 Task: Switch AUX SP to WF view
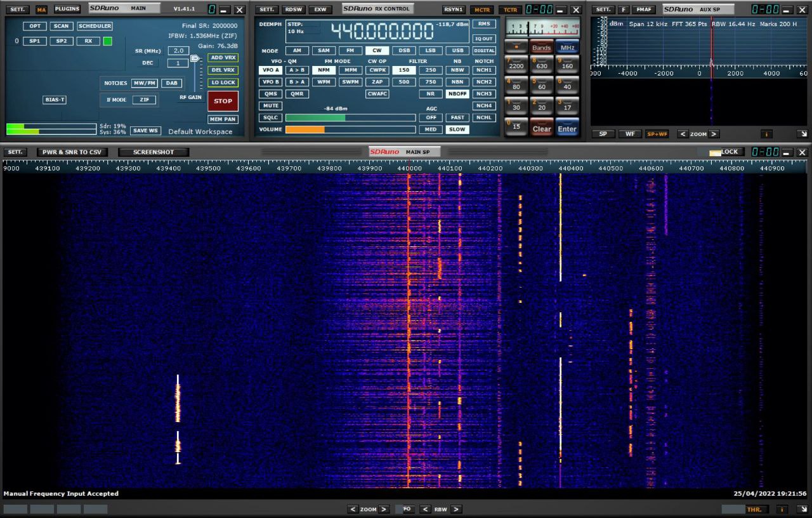coord(630,134)
